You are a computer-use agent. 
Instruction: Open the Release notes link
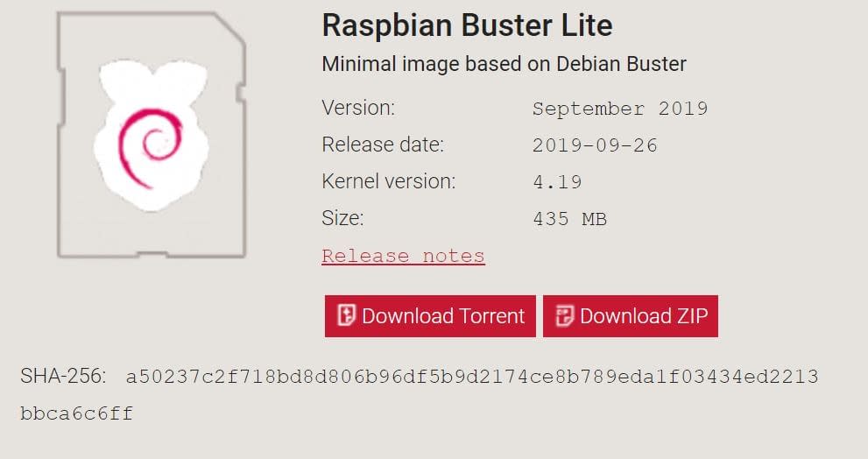[403, 256]
